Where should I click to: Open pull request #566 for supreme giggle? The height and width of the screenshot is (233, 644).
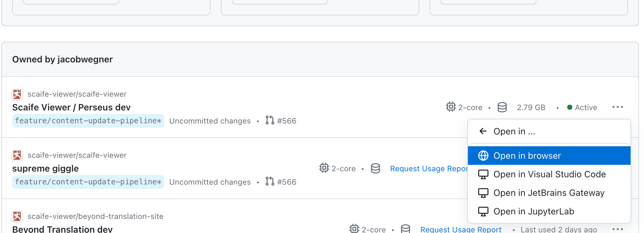pos(281,182)
